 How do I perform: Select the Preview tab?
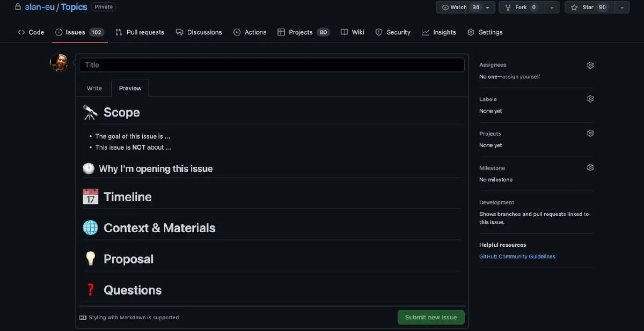(x=130, y=88)
